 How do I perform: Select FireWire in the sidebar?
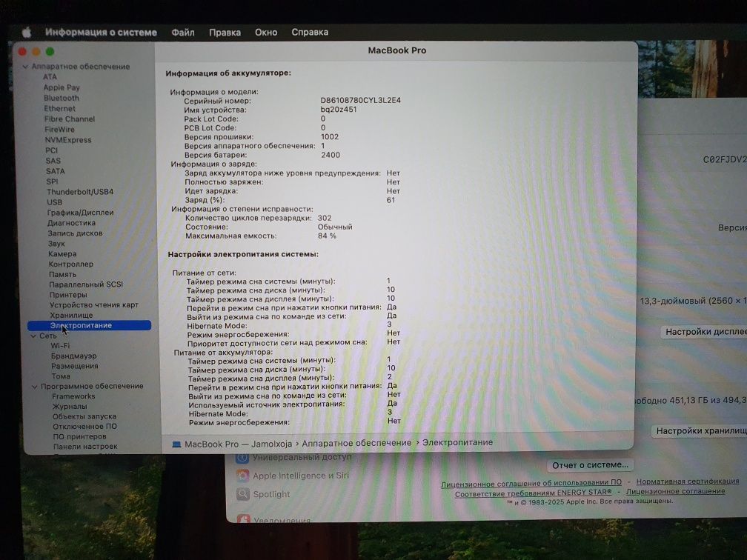pos(59,129)
